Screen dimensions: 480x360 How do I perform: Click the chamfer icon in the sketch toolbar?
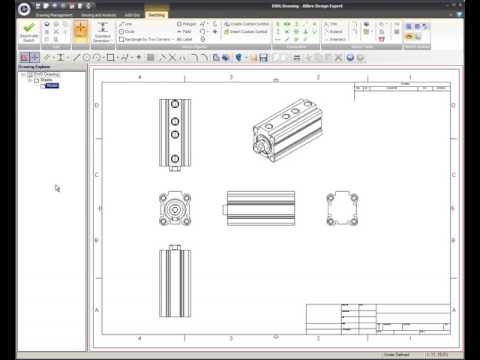click(204, 58)
